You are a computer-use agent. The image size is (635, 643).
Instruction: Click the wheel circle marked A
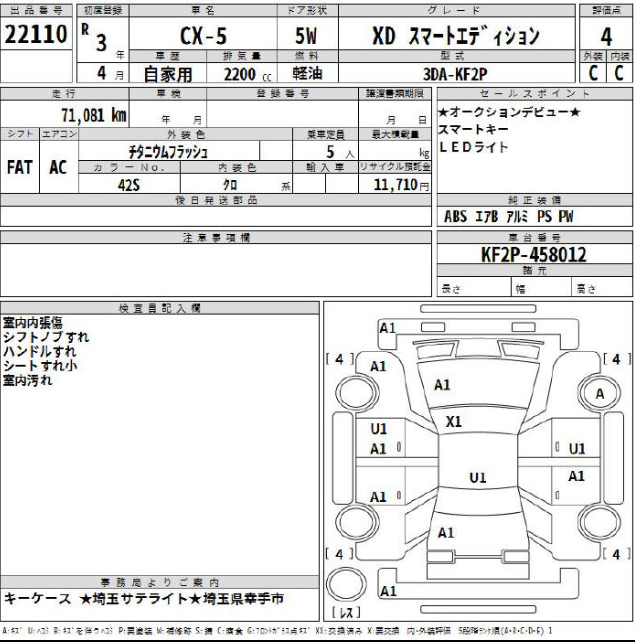coord(600,394)
